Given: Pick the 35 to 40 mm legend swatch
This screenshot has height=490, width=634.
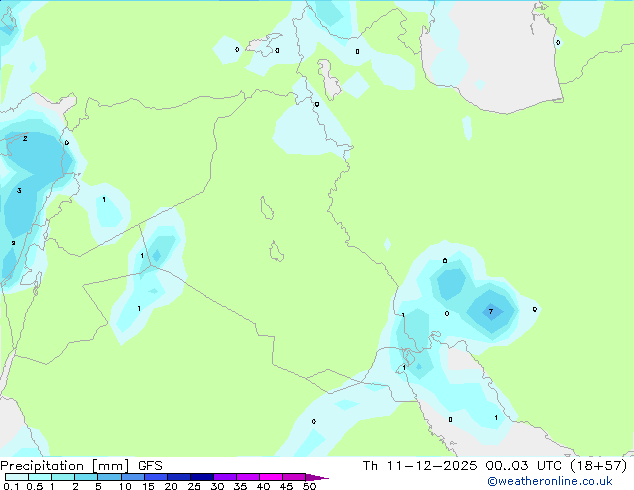Looking at the screenshot, I should 247,477.
